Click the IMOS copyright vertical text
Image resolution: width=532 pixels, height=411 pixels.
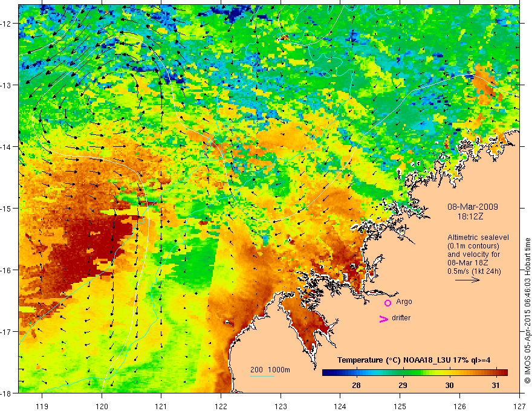pos(528,311)
